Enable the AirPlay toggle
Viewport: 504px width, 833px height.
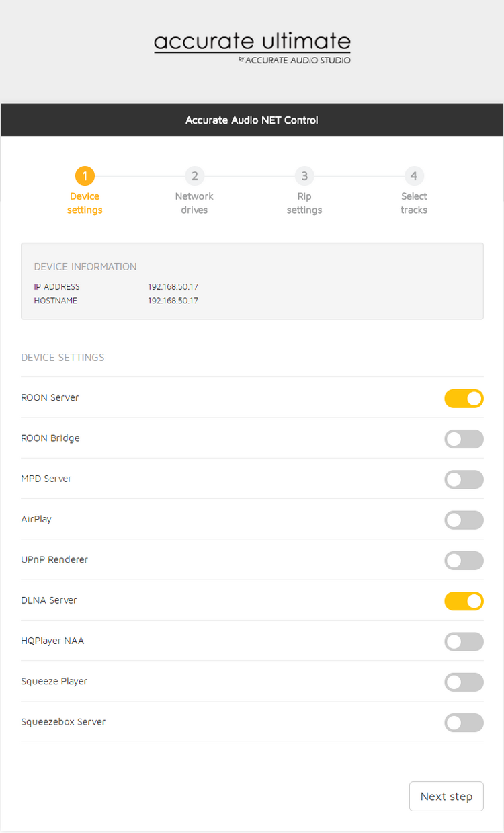point(464,520)
